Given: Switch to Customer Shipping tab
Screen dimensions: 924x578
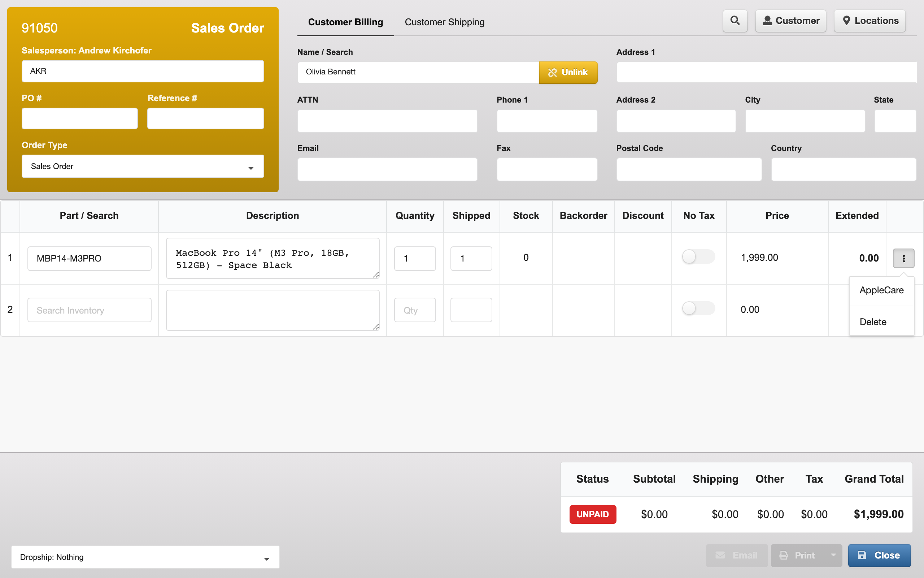Looking at the screenshot, I should point(444,22).
